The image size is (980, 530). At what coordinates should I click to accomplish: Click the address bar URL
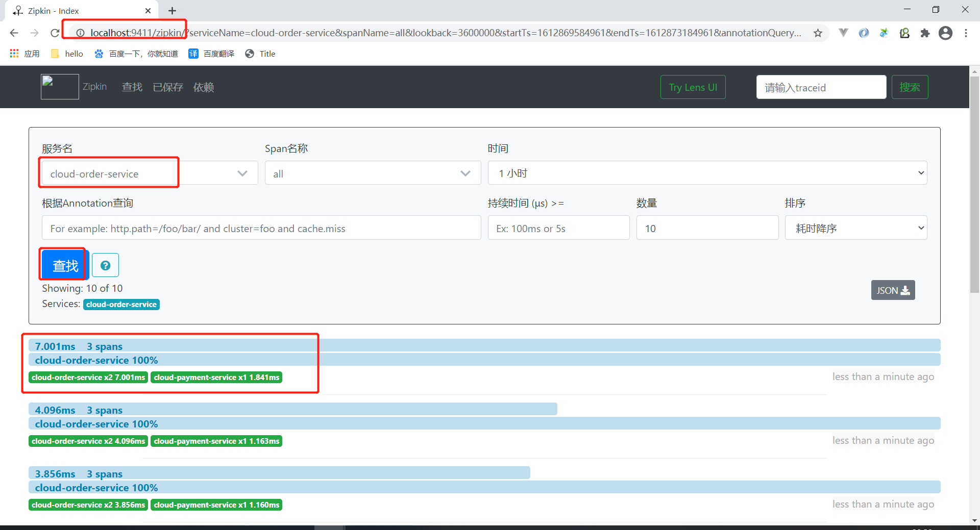(x=446, y=33)
